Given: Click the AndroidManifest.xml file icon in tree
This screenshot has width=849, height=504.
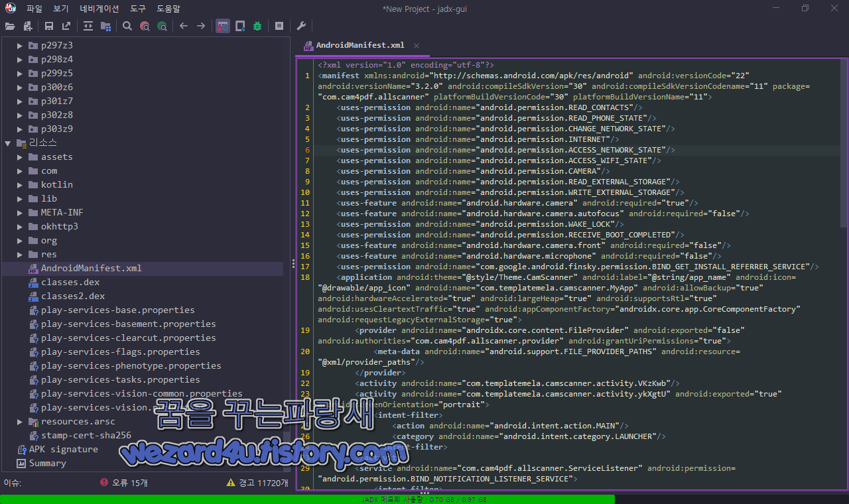Looking at the screenshot, I should pos(33,269).
